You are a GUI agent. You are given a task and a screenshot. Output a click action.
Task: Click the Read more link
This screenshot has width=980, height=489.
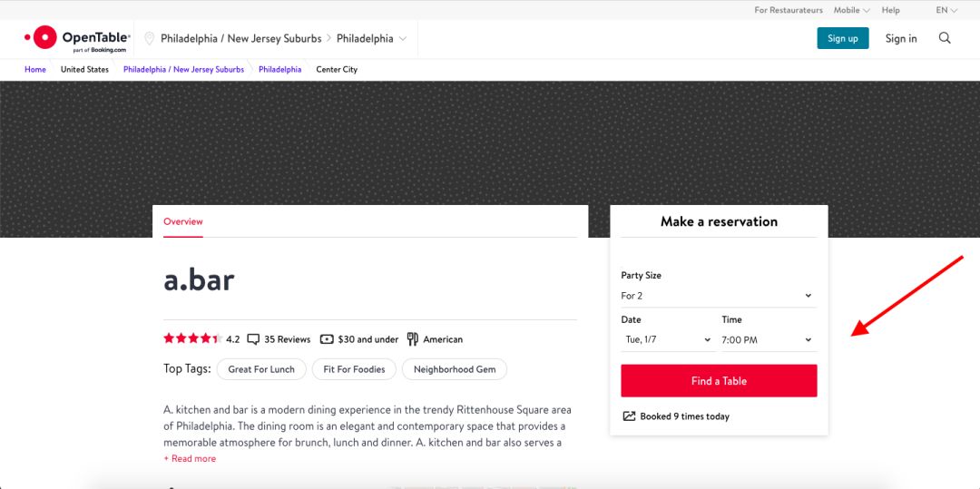[190, 458]
